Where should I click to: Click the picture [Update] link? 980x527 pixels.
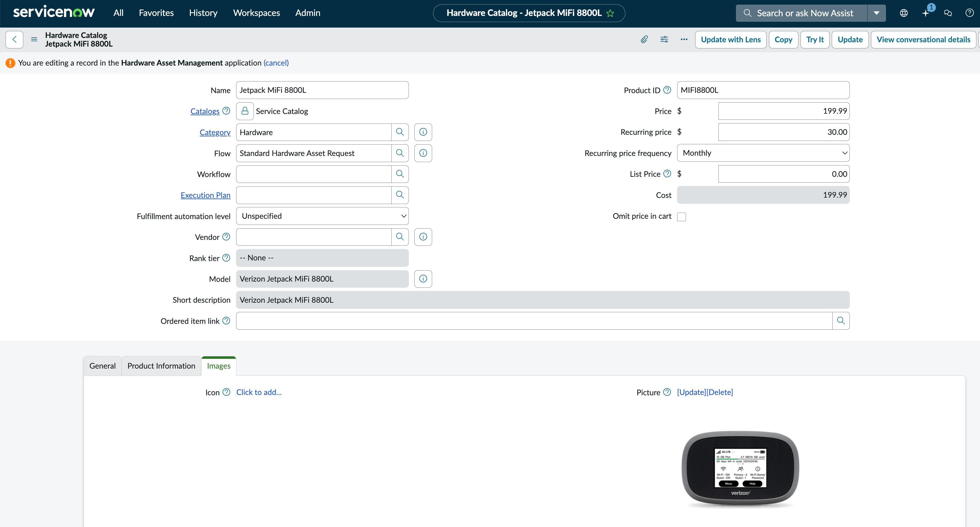(x=692, y=392)
